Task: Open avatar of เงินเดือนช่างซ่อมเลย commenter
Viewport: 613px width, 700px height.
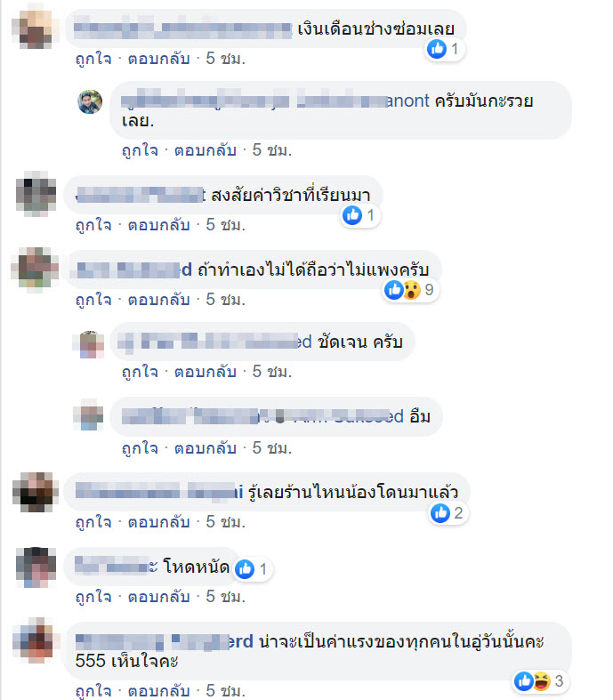Action: pos(35,28)
